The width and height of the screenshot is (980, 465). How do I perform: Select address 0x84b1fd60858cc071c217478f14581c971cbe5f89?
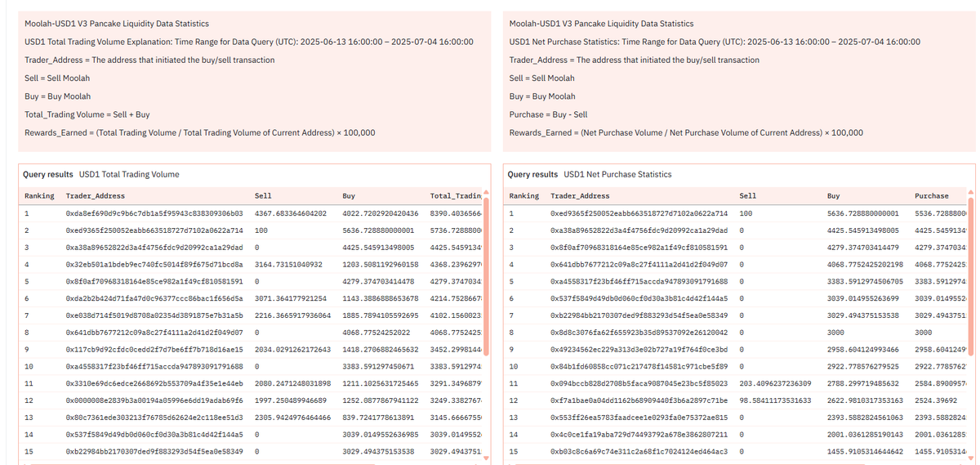pos(639,366)
